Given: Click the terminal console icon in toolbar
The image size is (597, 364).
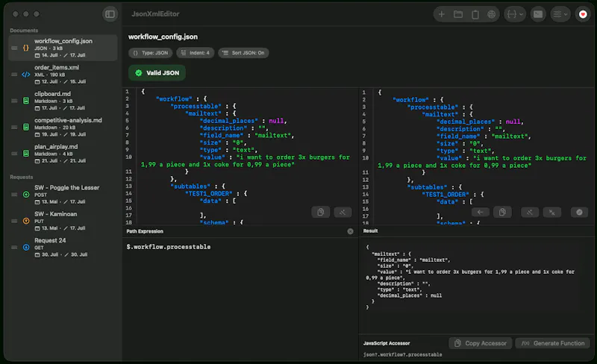Looking at the screenshot, I should 538,14.
